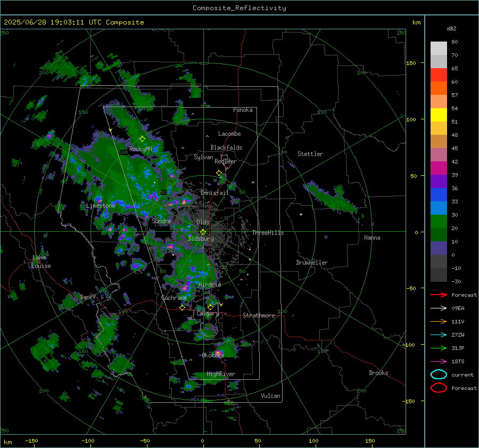Click the ThreeHills map label
Viewport: 479px width, 448px height.
(268, 233)
